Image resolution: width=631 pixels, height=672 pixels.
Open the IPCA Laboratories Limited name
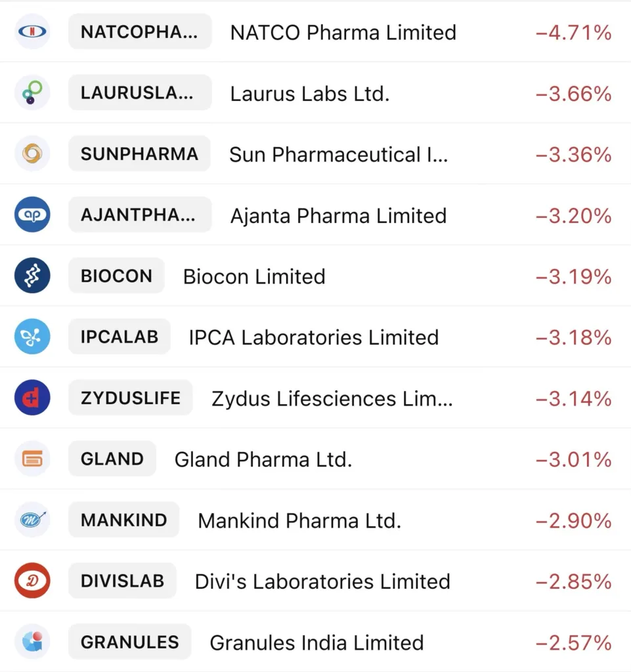tap(313, 337)
